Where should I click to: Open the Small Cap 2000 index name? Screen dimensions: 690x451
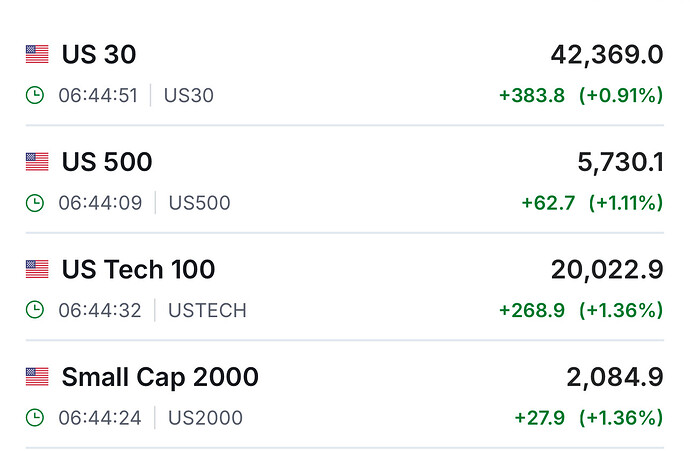coord(160,377)
